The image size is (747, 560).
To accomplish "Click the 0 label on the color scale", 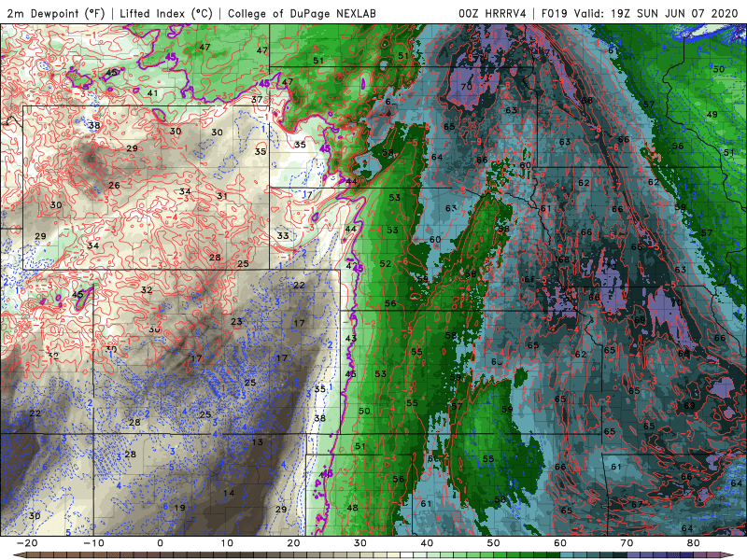I will click(160, 543).
